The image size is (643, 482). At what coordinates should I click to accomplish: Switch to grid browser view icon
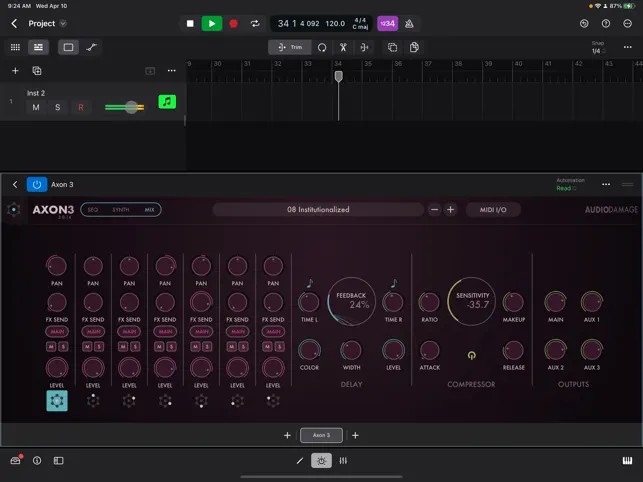point(15,47)
